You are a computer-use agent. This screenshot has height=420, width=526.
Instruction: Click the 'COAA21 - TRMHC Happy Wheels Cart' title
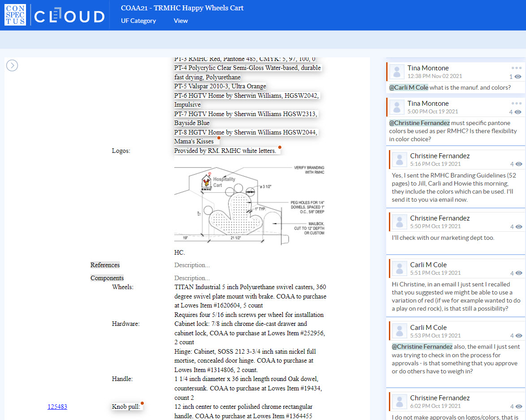pyautogui.click(x=182, y=8)
